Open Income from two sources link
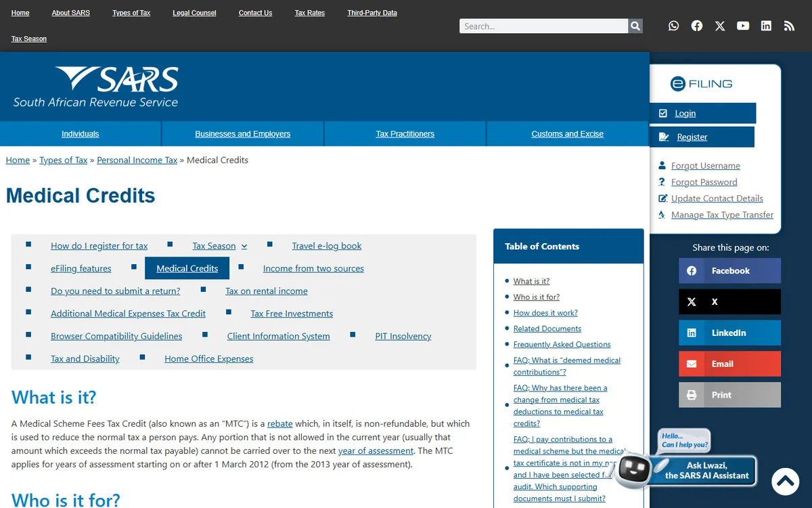 point(313,268)
